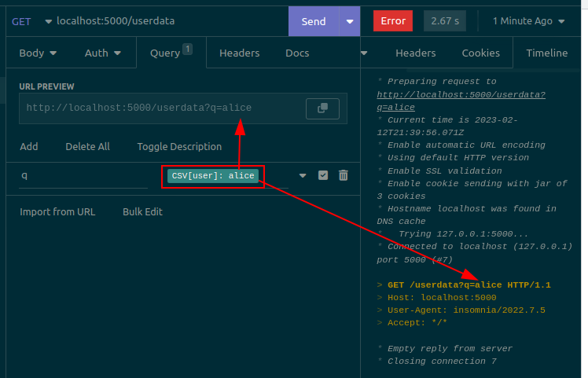Toggle Description for parameters
The width and height of the screenshot is (588, 378).
click(x=179, y=146)
